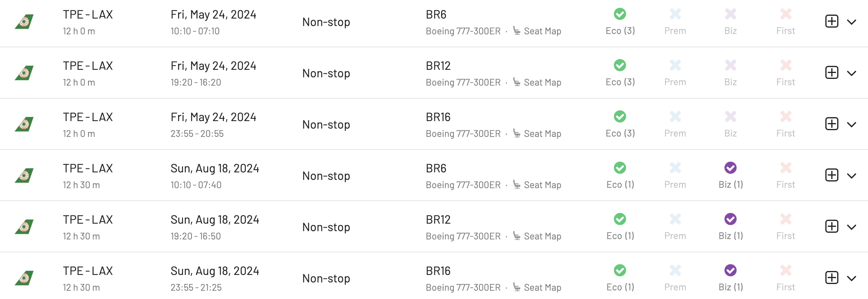Click Eco (1) on BR12 Aug 18 flight

pyautogui.click(x=620, y=227)
